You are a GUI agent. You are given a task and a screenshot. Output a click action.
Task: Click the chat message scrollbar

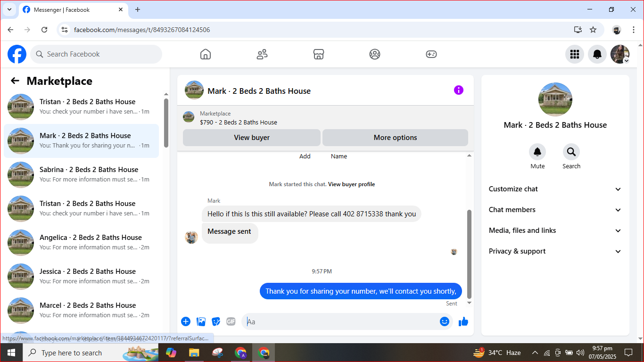469,255
